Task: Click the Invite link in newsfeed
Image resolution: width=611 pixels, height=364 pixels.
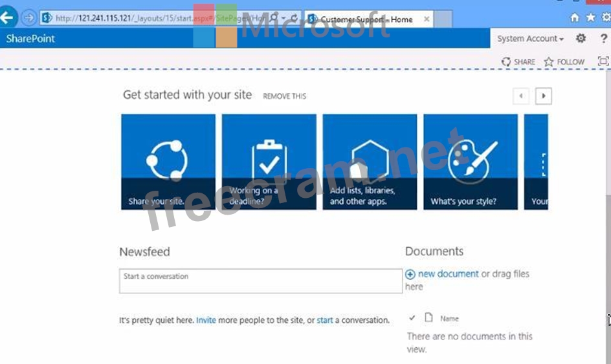Action: tap(206, 320)
